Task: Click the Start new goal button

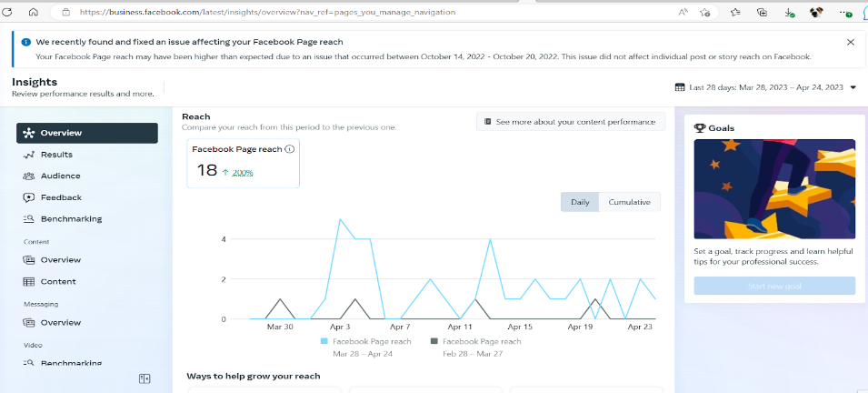Action: [773, 287]
